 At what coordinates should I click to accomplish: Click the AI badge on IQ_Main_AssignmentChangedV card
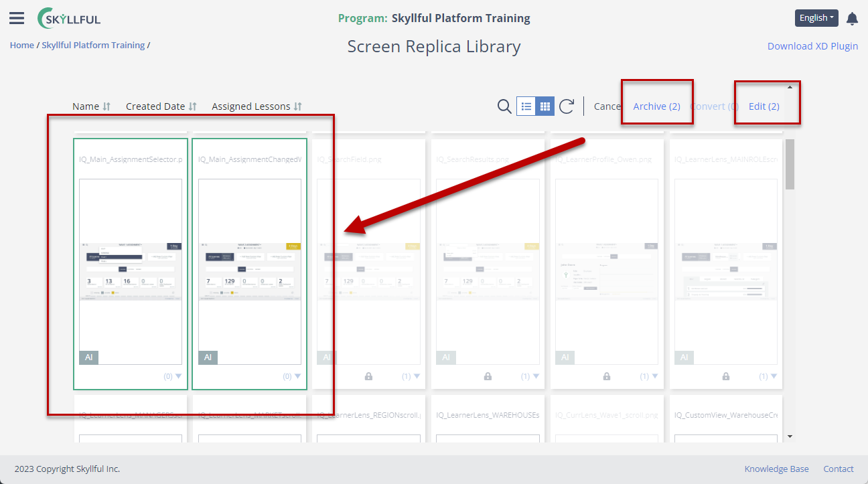click(208, 357)
